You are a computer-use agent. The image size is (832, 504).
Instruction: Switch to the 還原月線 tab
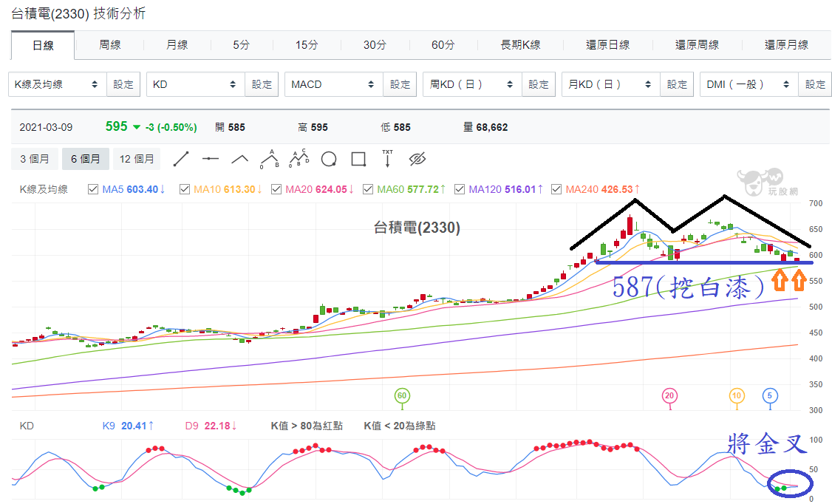pos(786,45)
